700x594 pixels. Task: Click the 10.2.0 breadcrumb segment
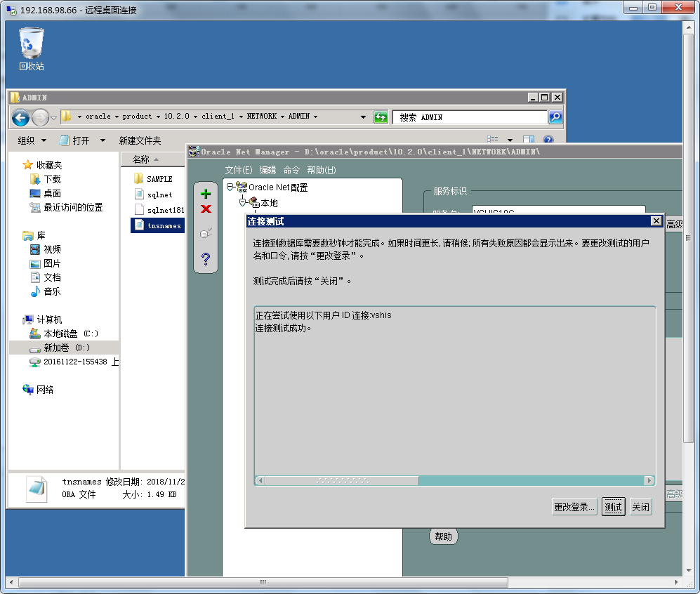pyautogui.click(x=176, y=117)
